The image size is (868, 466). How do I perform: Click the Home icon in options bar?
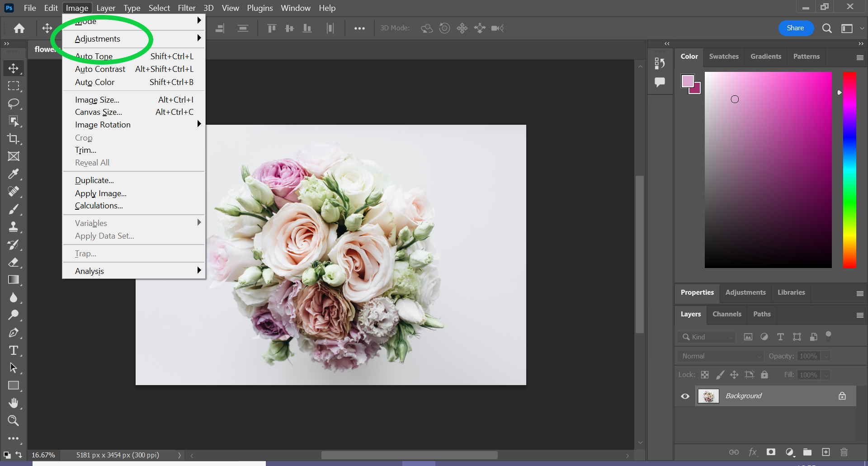pos(19,28)
